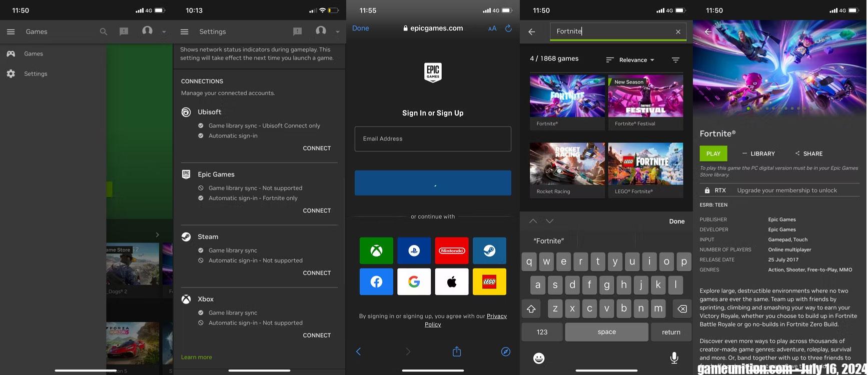Tap green PLAY button for Fortnite
The image size is (868, 375).
(713, 153)
